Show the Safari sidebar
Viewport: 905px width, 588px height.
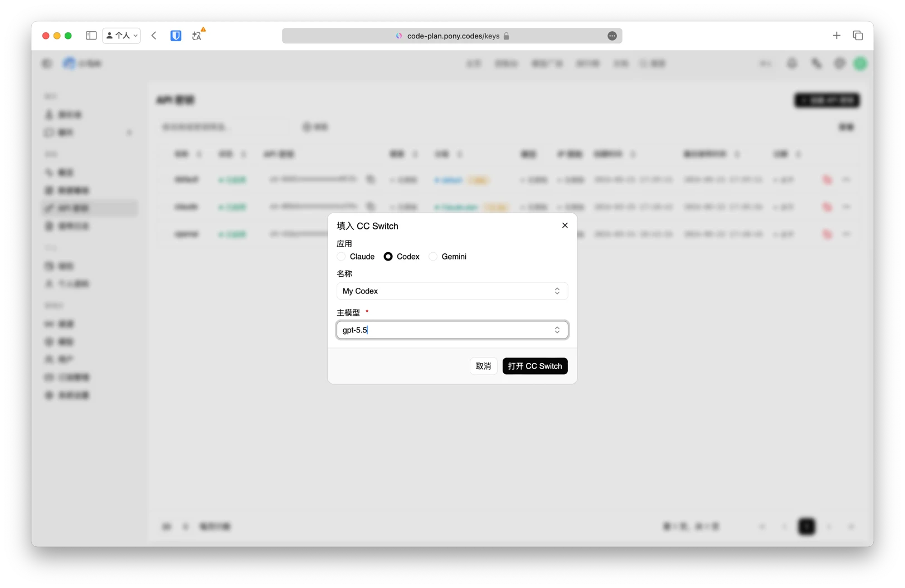pos(91,36)
